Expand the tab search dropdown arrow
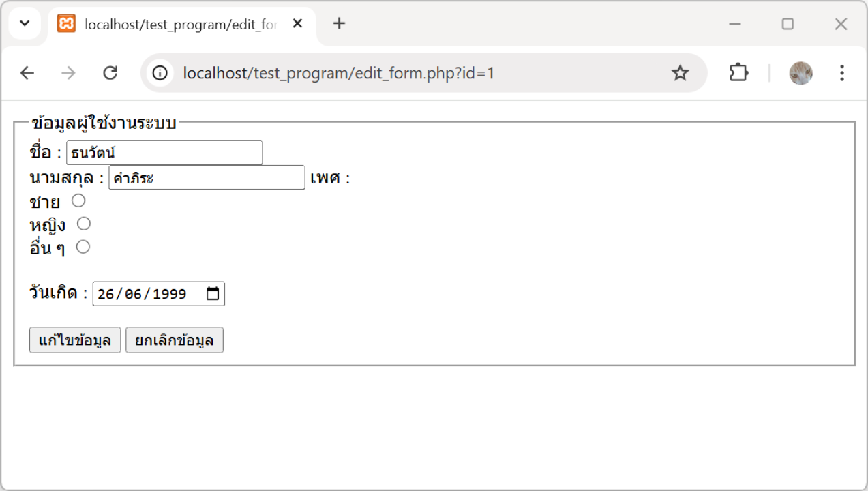 coord(25,24)
